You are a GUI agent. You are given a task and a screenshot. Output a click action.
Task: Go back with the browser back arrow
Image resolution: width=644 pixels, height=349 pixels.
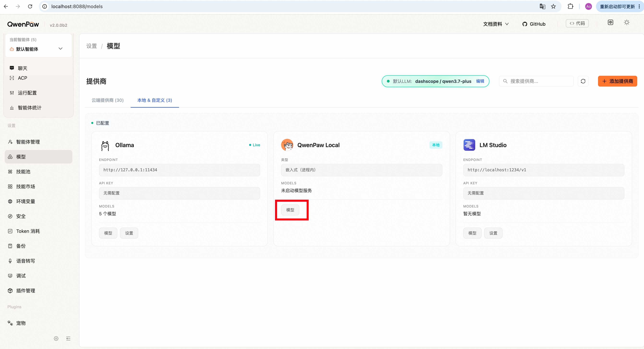click(6, 6)
